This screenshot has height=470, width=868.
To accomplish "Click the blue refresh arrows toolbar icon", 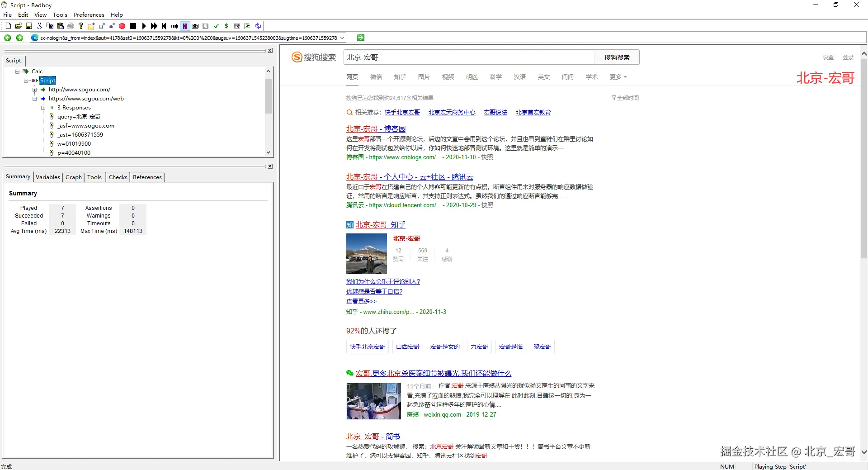I will 258,26.
